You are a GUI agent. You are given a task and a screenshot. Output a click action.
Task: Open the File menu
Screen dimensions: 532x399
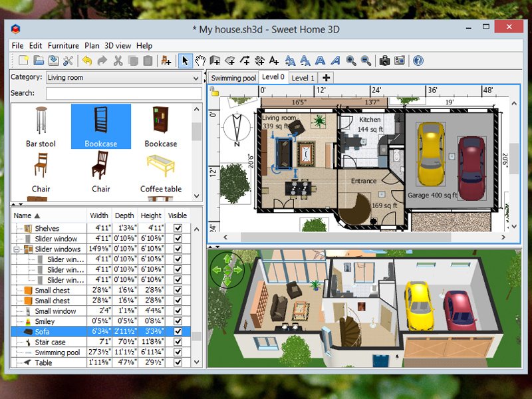(17, 45)
